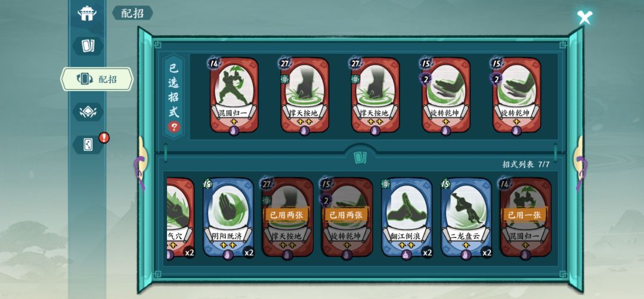
Task: Remove the second selected 撑天按地 card
Action: coord(376,96)
